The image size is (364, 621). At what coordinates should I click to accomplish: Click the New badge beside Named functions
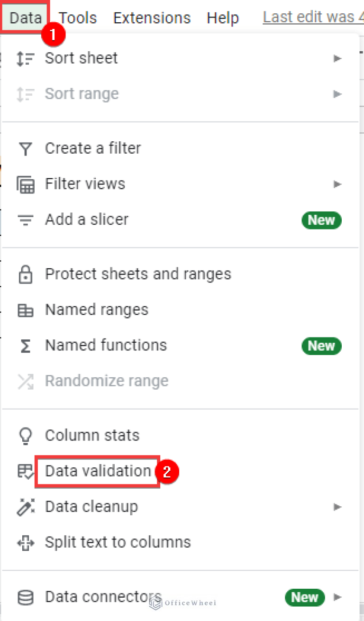pos(321,346)
